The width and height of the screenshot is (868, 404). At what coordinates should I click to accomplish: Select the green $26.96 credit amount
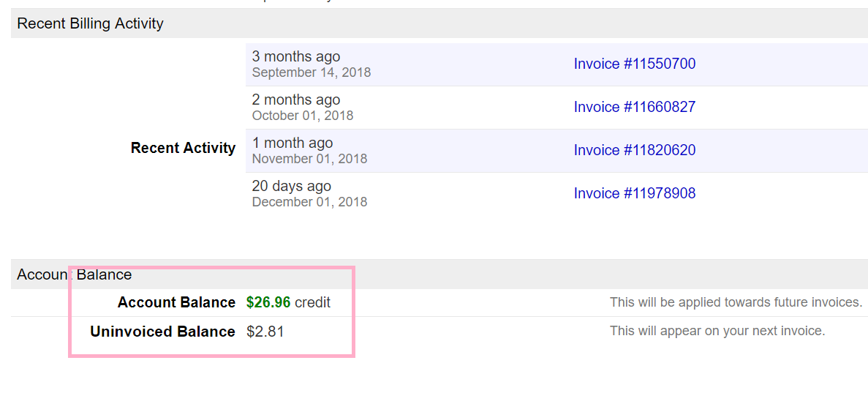tap(268, 302)
